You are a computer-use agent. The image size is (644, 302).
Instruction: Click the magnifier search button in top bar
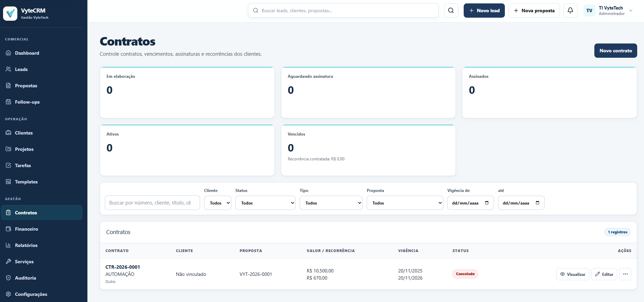451,11
